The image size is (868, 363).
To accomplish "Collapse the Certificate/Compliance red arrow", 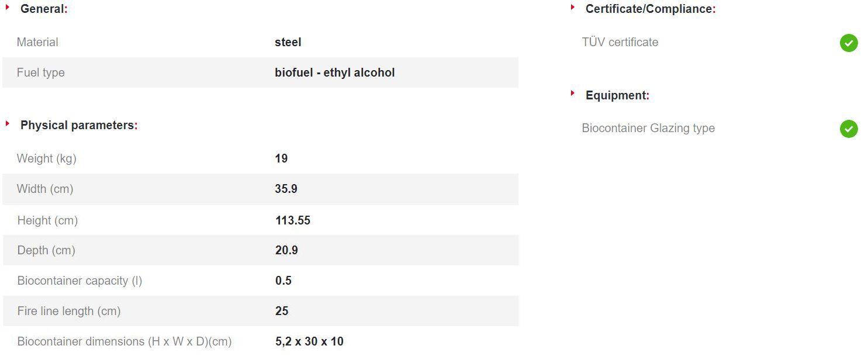I will pyautogui.click(x=573, y=8).
